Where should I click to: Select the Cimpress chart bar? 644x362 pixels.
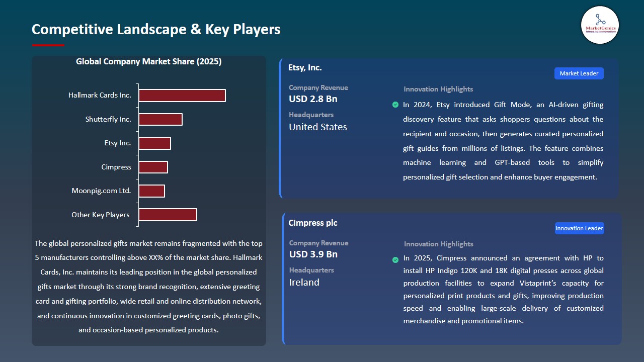click(x=153, y=167)
